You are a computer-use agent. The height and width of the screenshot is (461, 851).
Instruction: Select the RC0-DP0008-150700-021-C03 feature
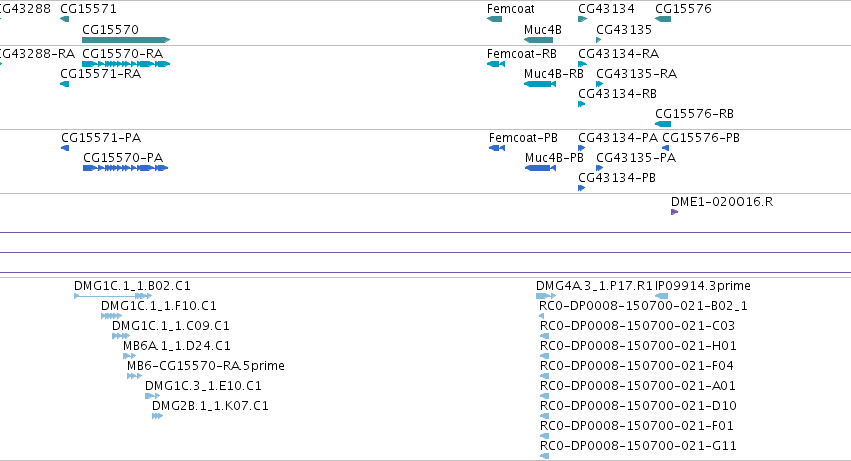[545, 336]
